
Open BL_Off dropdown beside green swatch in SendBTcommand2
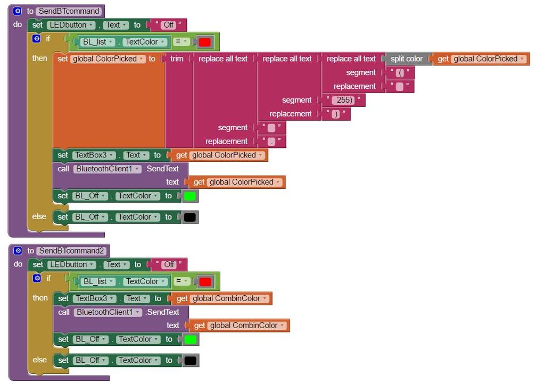click(x=90, y=339)
